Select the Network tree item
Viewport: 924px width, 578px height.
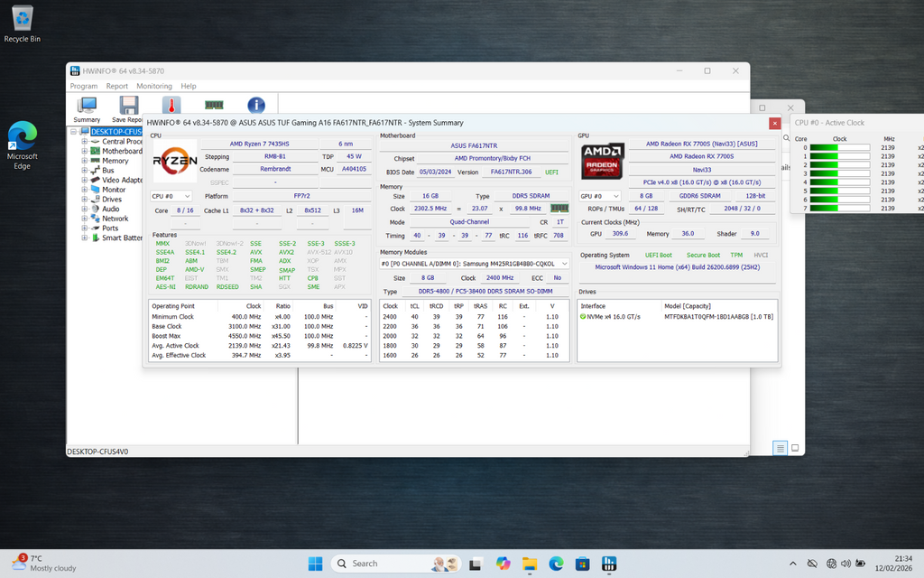click(115, 219)
